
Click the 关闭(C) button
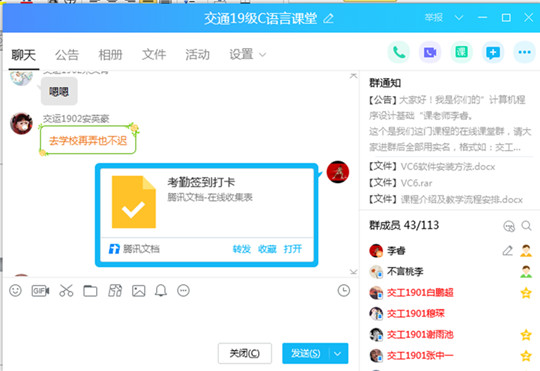click(245, 353)
